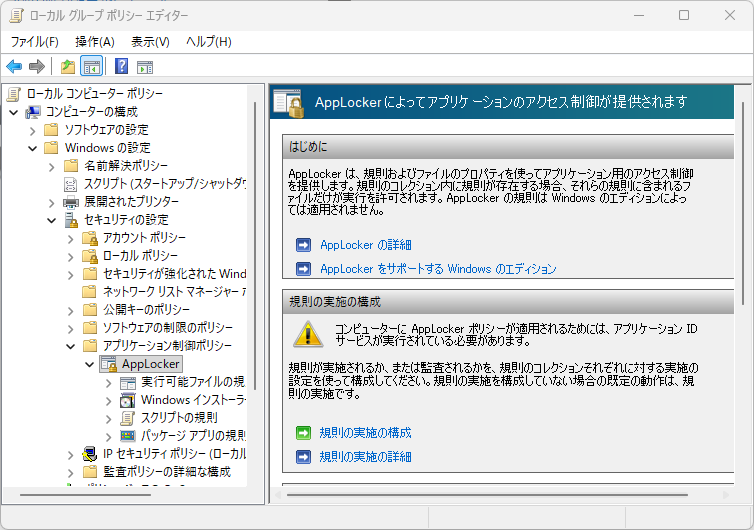Open the 表示(V) menu
754x530 pixels.
pyautogui.click(x=150, y=41)
